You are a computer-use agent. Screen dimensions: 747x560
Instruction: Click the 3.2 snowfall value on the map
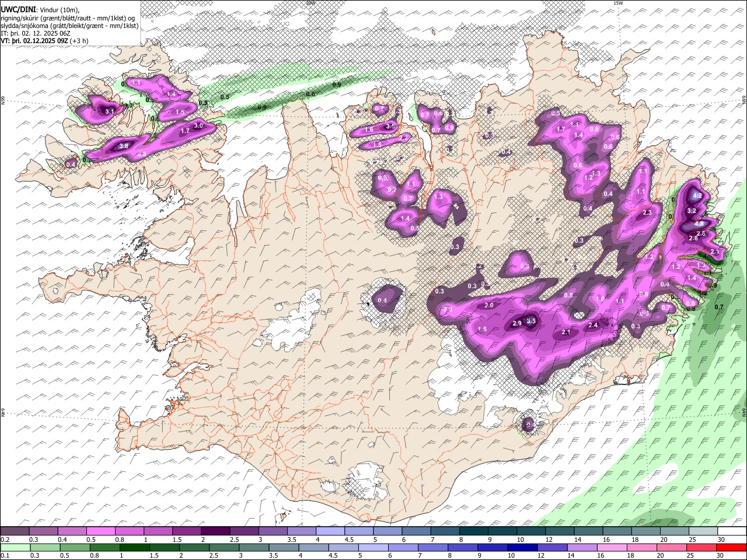692,211
